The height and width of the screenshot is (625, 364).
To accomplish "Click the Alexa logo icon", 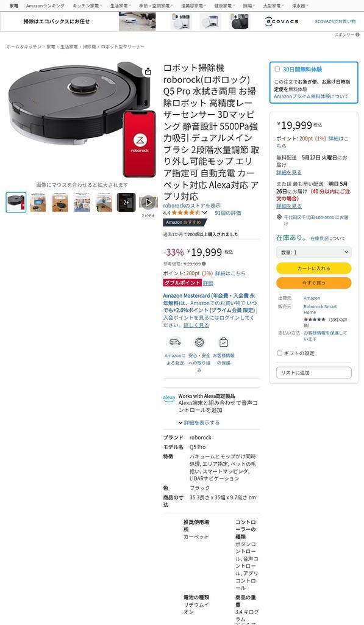I will coord(169,398).
